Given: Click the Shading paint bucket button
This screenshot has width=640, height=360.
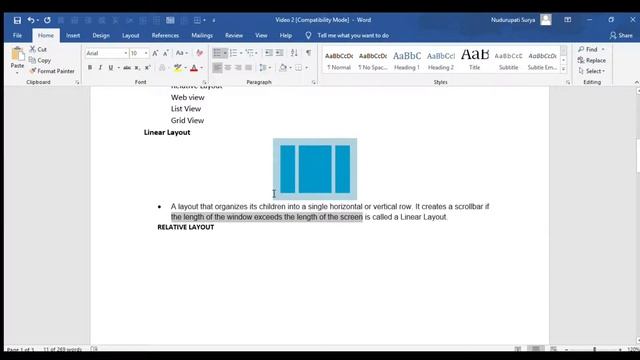Looking at the screenshot, I should click(x=283, y=68).
